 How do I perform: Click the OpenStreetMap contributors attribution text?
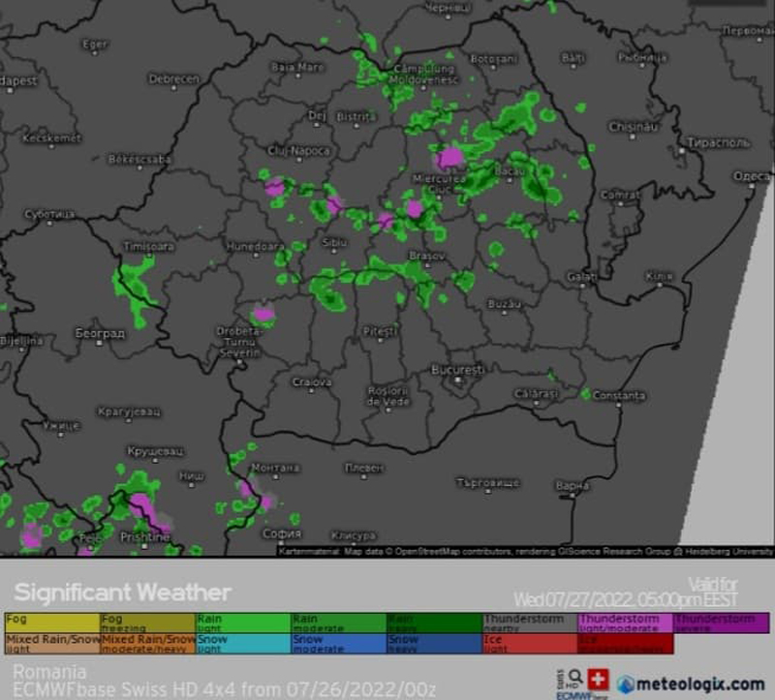446,551
